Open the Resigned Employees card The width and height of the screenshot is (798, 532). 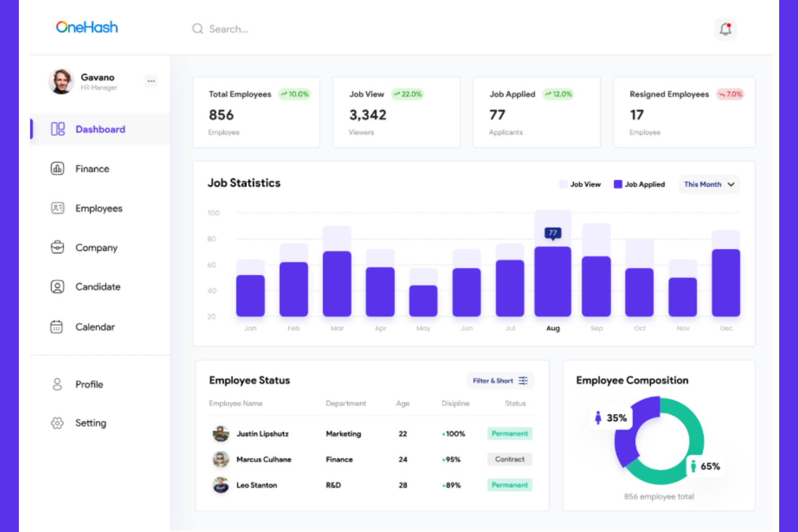[x=684, y=112]
